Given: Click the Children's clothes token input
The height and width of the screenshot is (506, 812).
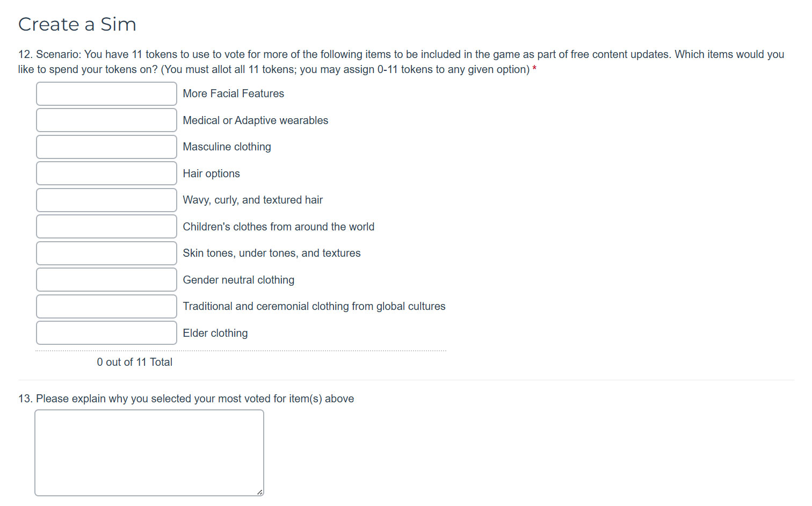Looking at the screenshot, I should (x=106, y=227).
